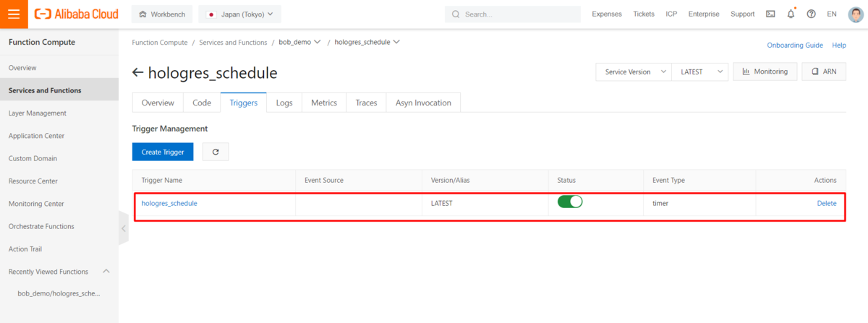Switch to the Metrics tab

[324, 103]
